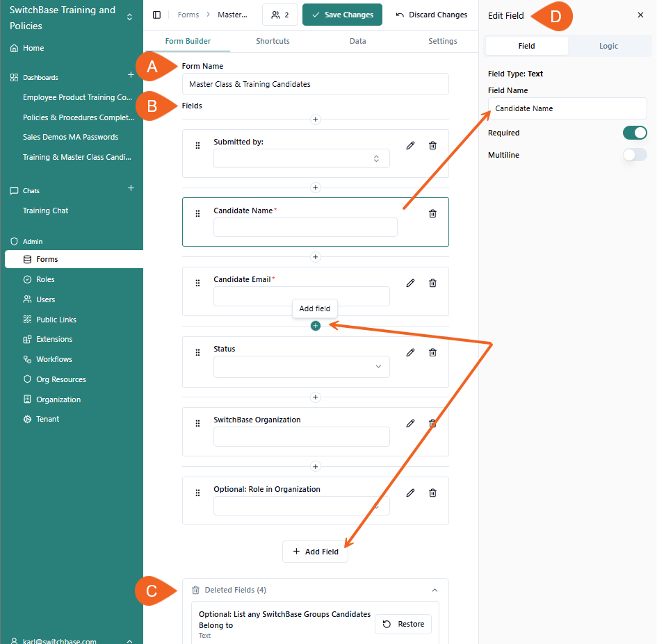
Task: Click the green plus Add field icon
Action: [x=315, y=325]
